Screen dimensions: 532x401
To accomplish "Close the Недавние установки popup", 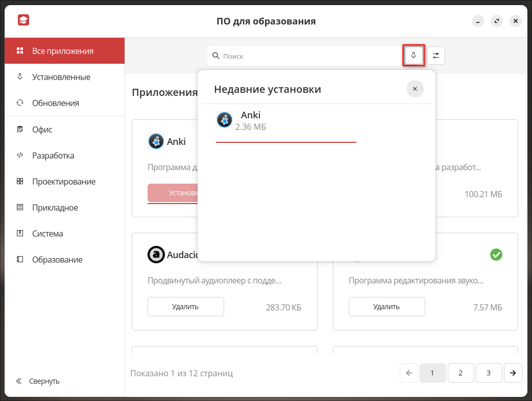I will pos(415,89).
